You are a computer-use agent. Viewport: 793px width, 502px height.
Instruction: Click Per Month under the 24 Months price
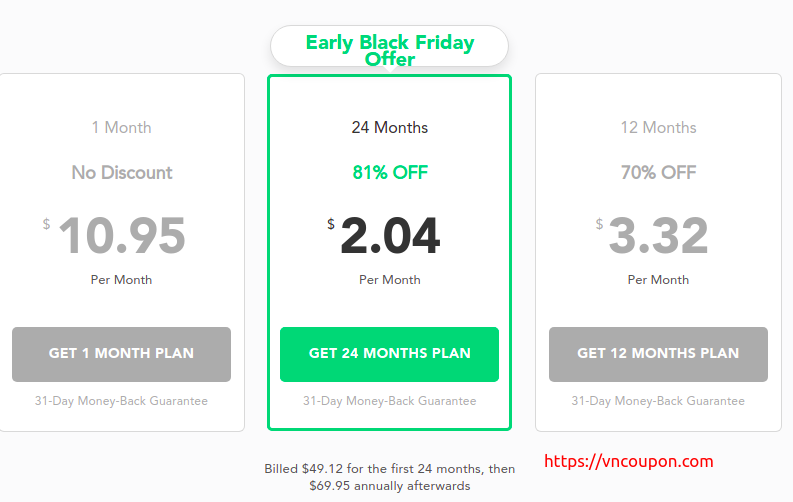389,280
